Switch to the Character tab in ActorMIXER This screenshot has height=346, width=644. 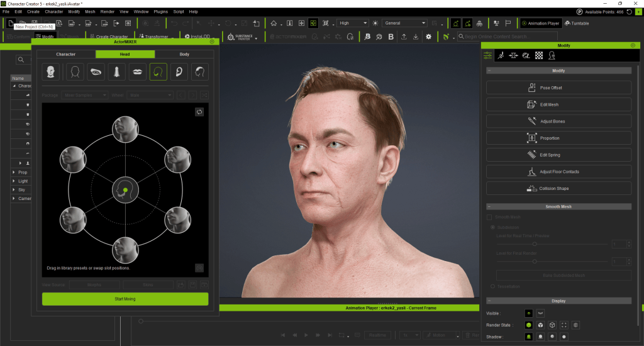[65, 54]
